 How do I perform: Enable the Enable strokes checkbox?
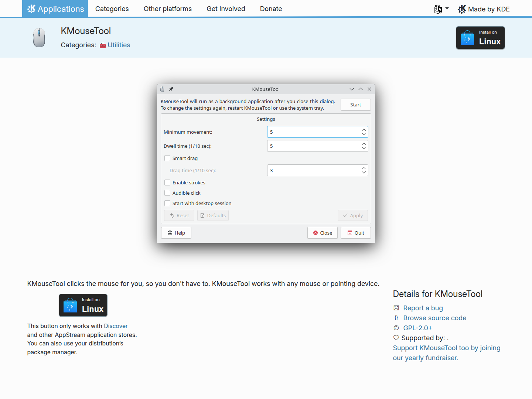click(167, 183)
